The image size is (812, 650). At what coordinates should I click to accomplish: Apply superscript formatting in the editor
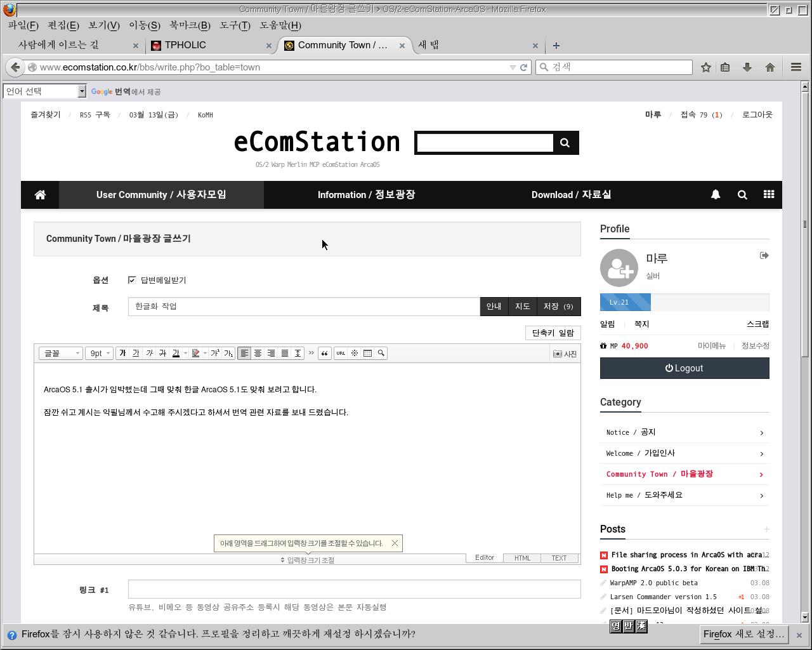215,354
